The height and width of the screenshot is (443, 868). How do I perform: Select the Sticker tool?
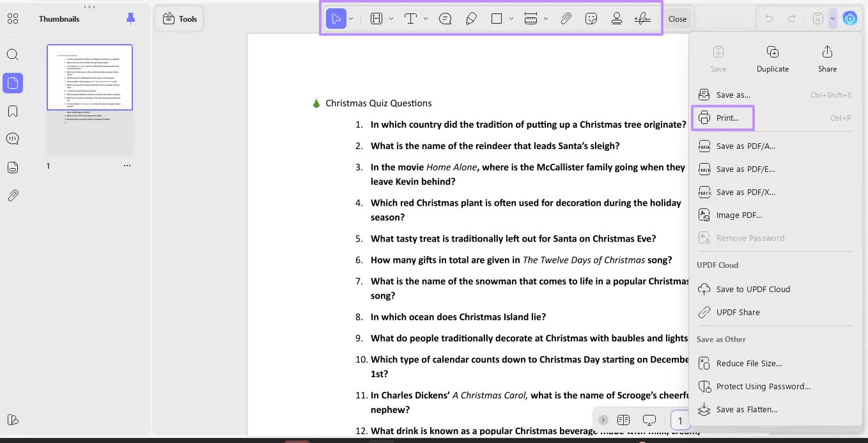[591, 19]
